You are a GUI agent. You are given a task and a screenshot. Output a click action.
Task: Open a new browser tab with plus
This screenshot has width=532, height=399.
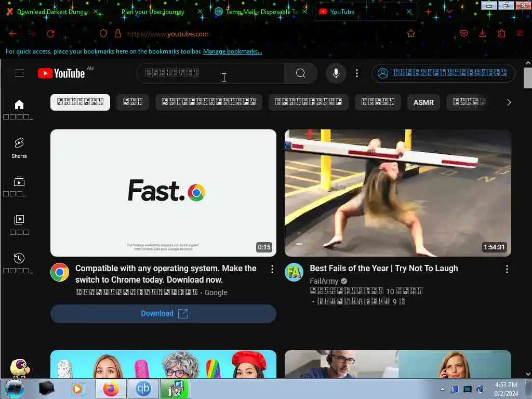click(x=429, y=12)
